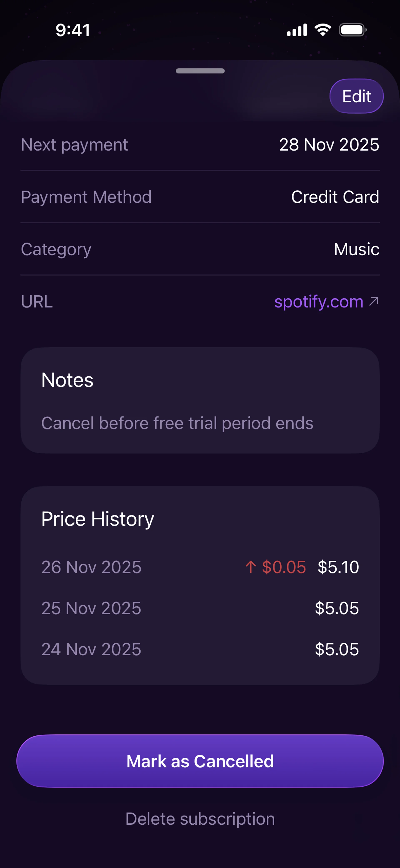The width and height of the screenshot is (400, 868).
Task: Tap the $0.05 price change label
Action: coord(284,567)
